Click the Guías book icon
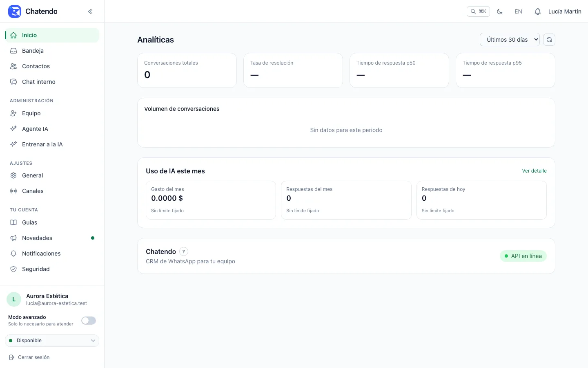 tap(13, 222)
